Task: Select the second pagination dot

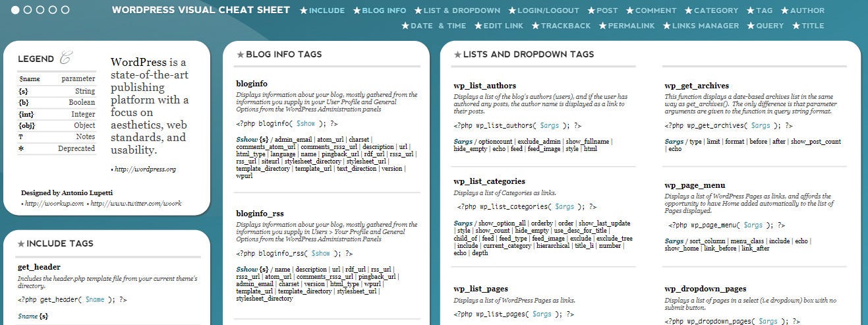Action: coord(28,10)
